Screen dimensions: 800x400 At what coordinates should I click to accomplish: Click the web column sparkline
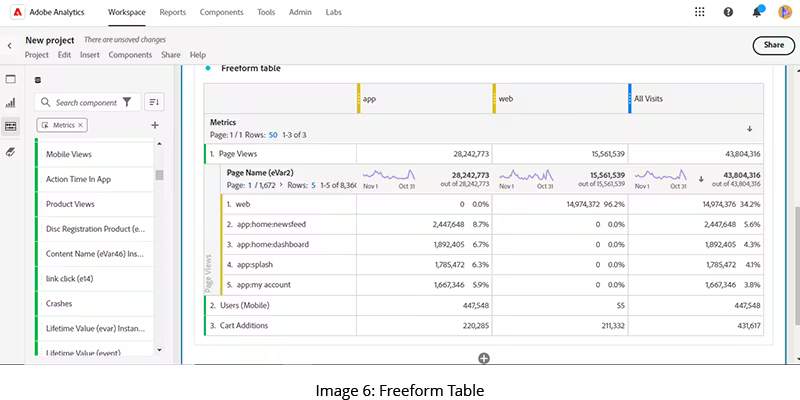(x=526, y=176)
